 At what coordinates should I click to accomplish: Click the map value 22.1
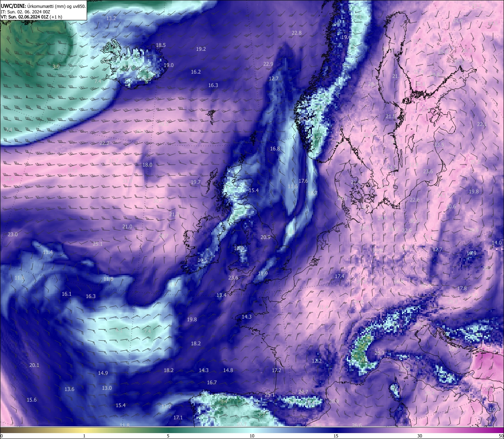pyautogui.click(x=482, y=124)
